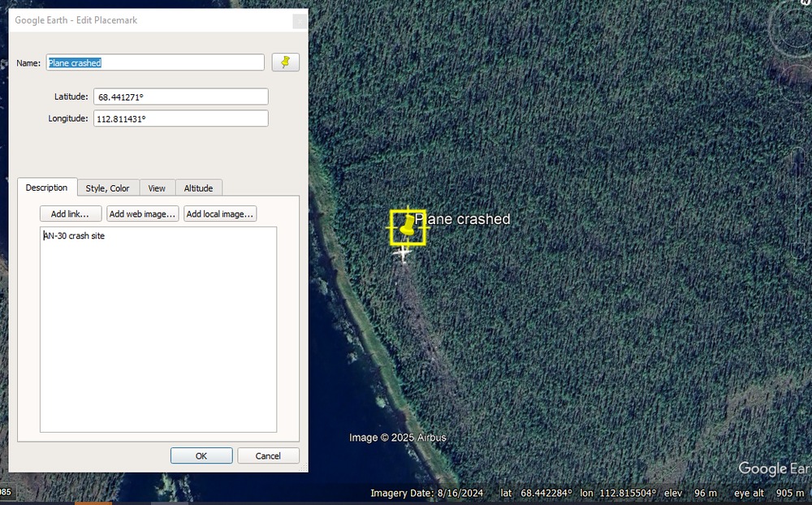Image resolution: width=812 pixels, height=505 pixels.
Task: Click the Image © 2025 Airbus attribution
Action: [x=398, y=438]
